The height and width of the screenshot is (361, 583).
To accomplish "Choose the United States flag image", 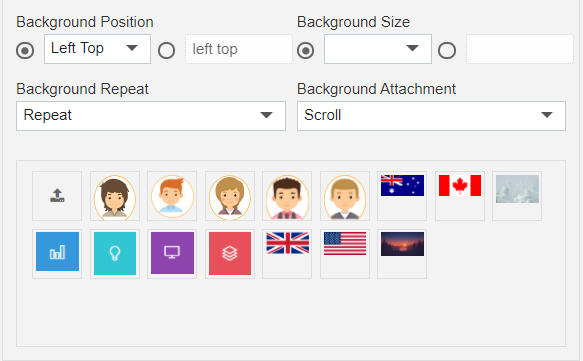I will pos(345,254).
